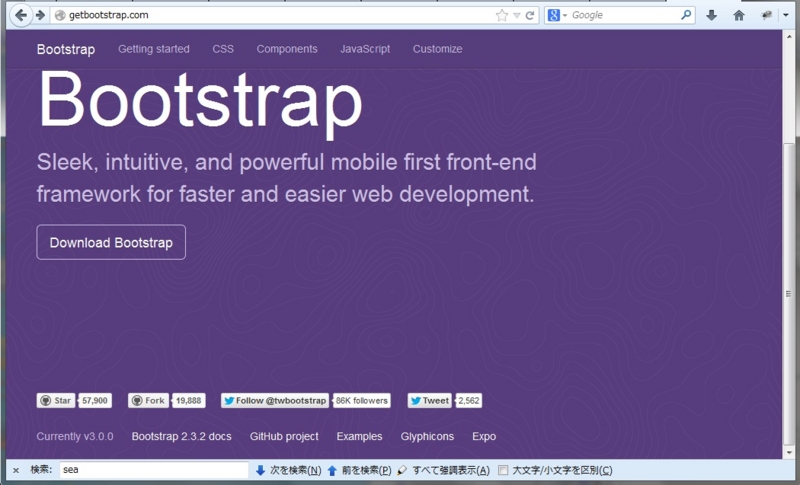The width and height of the screenshot is (800, 485).
Task: Click the search magnifier icon in search box
Action: (686, 15)
